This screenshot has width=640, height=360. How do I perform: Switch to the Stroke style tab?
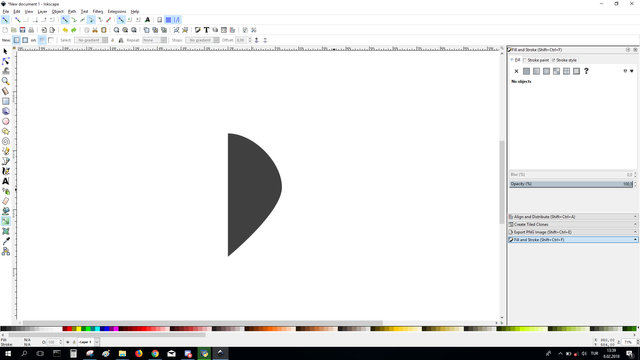(x=564, y=60)
